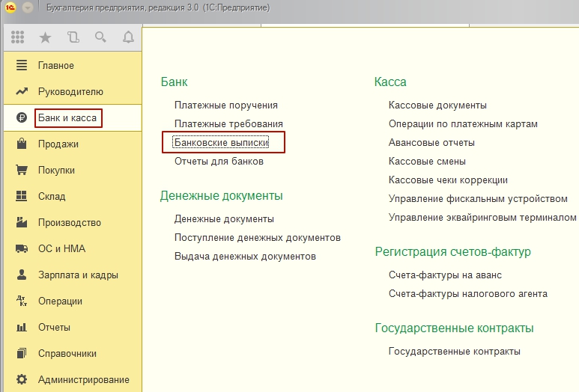The width and height of the screenshot is (579, 392).
Task: Click the Справочники books icon
Action: [x=22, y=353]
